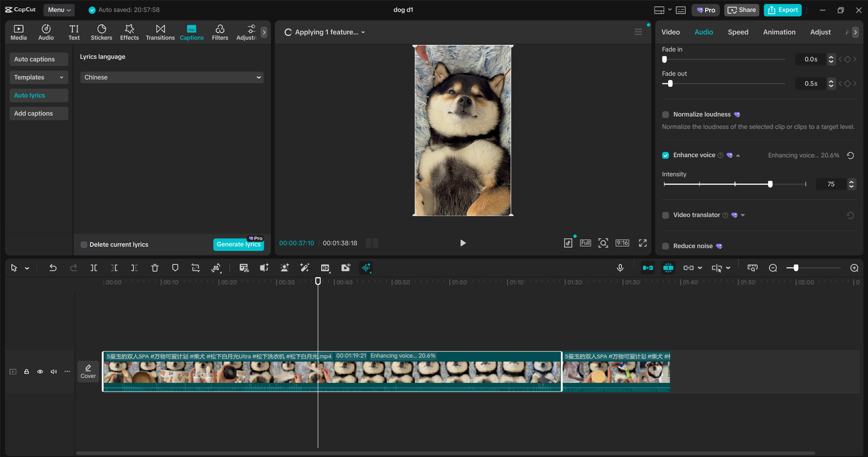Enable Normalize loudness checkbox
868x457 pixels.
click(666, 114)
